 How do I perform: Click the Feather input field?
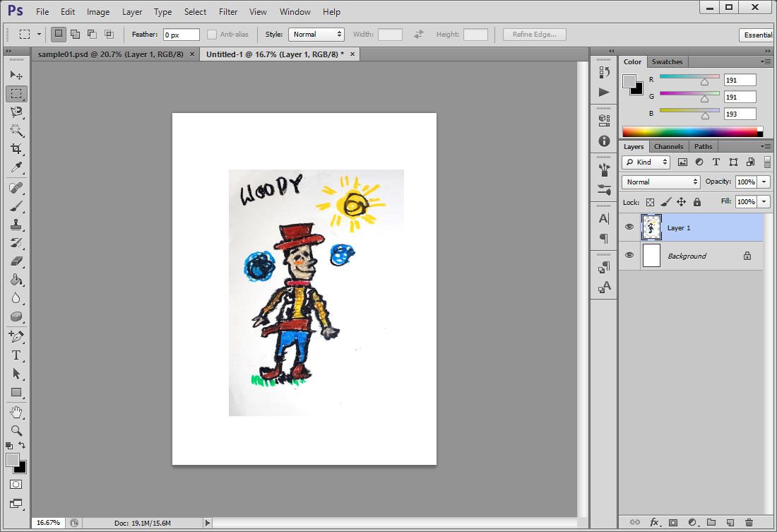[x=181, y=35]
